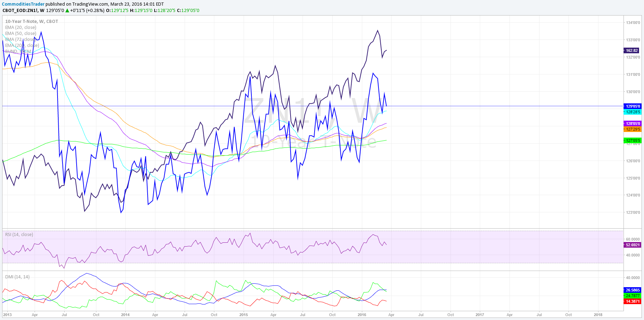Click the 2017 label on time axis
This screenshot has width=644, height=320.
[480, 315]
